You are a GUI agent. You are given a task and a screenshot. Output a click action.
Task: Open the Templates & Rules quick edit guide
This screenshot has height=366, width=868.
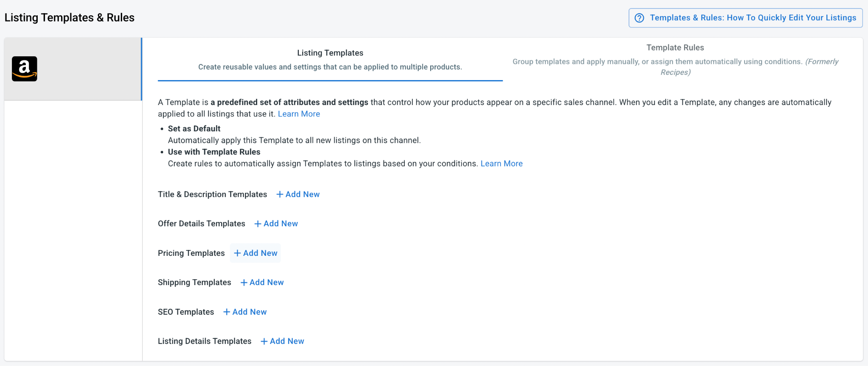746,18
